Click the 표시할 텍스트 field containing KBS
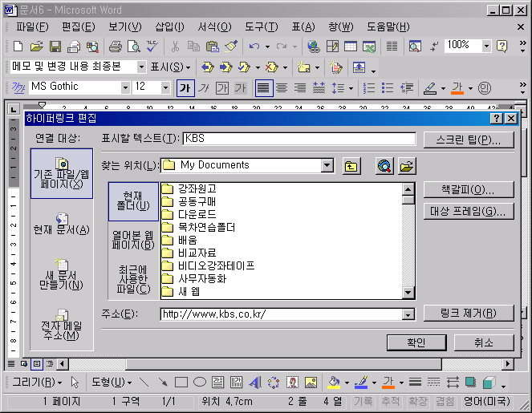Screen dimensions: 532x413 (x=299, y=139)
